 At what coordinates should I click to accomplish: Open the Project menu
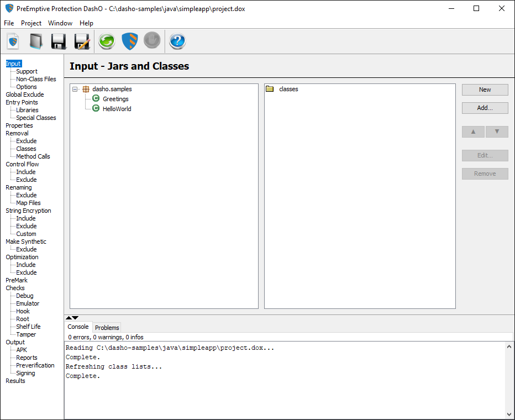[x=31, y=23]
